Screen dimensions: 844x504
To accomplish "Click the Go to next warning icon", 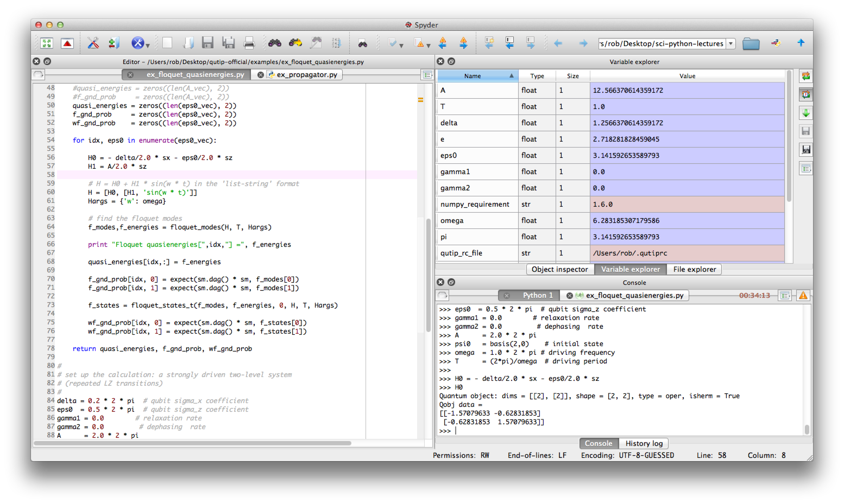I will 463,43.
